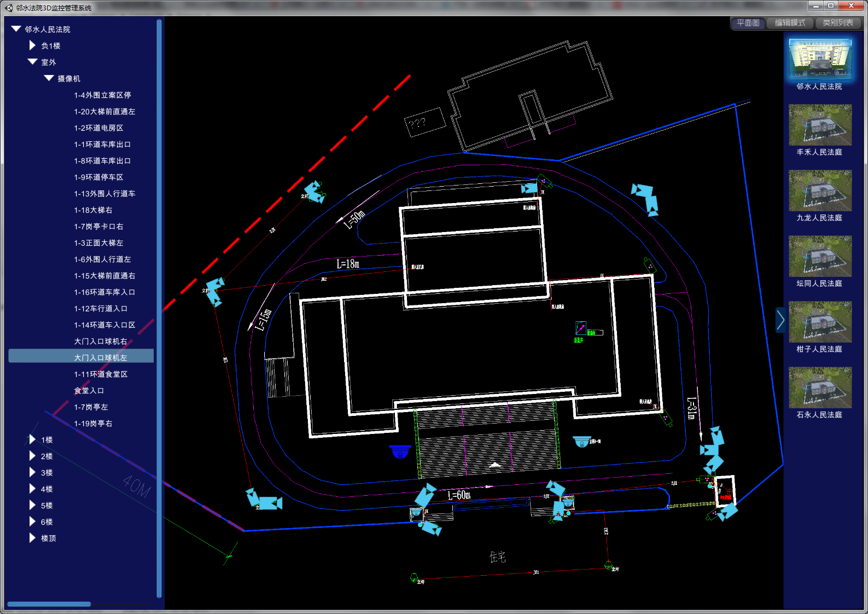Open 石永人民法庭 thumbnail

click(820, 387)
